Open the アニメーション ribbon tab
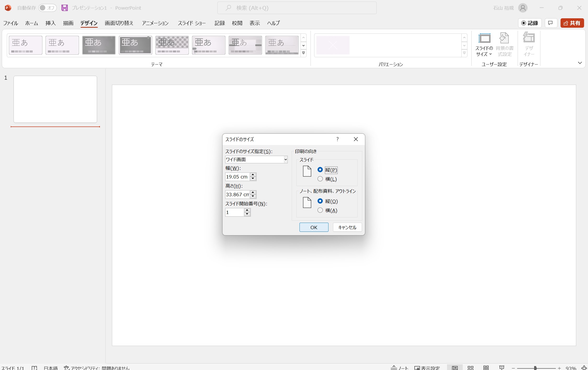Viewport: 588px width, 370px height. (x=155, y=23)
